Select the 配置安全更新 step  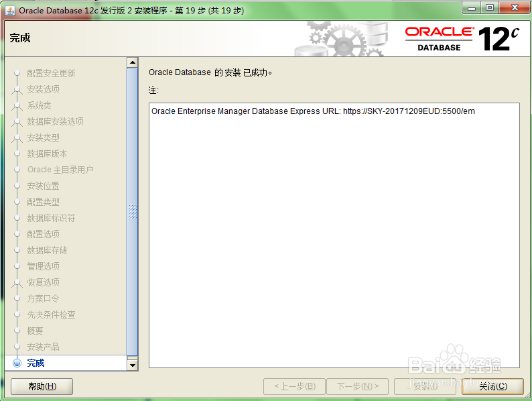51,73
